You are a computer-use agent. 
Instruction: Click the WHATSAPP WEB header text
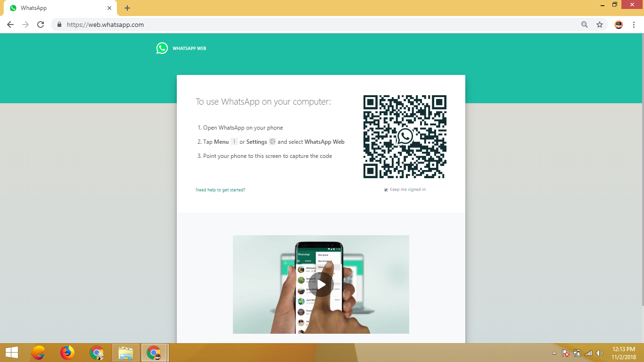[189, 49]
